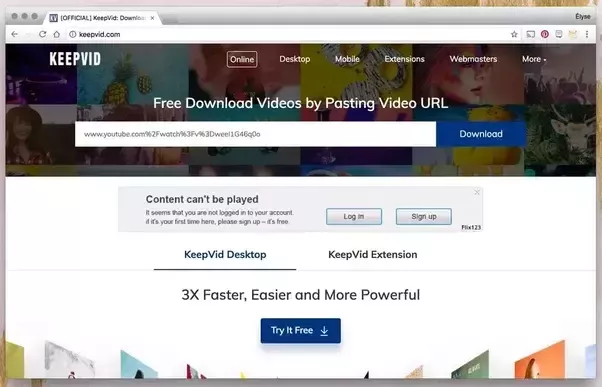Click the blue Download button

(x=481, y=134)
